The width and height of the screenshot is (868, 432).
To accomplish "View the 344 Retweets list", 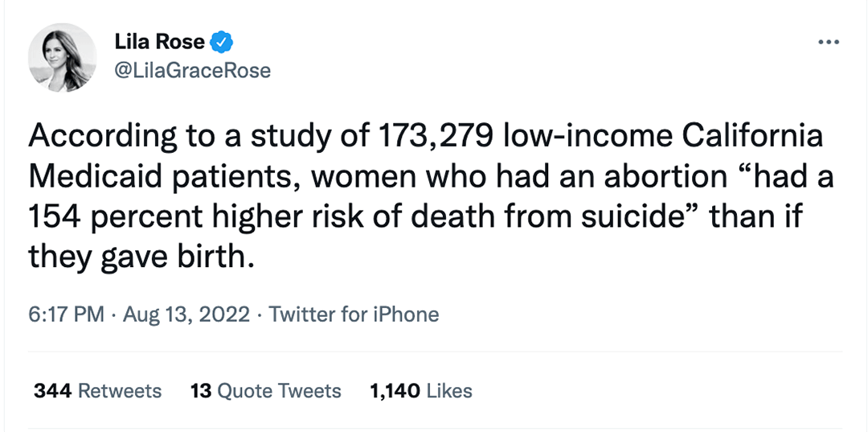I will point(97,391).
